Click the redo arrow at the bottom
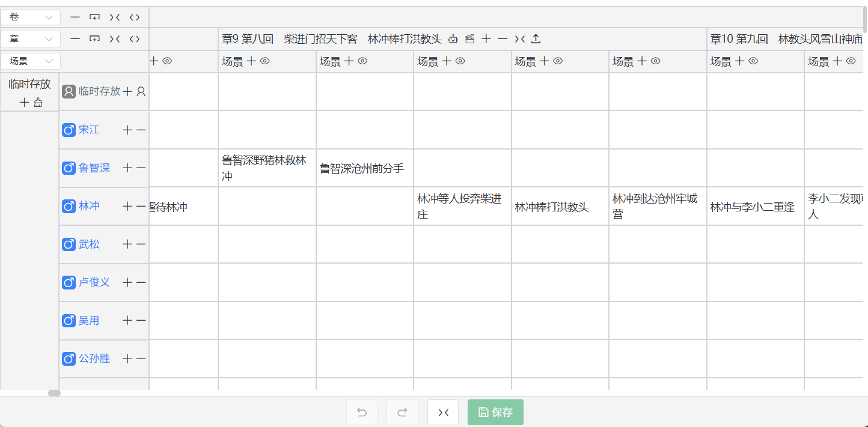Viewport: 868px width, 427px height. pos(402,412)
